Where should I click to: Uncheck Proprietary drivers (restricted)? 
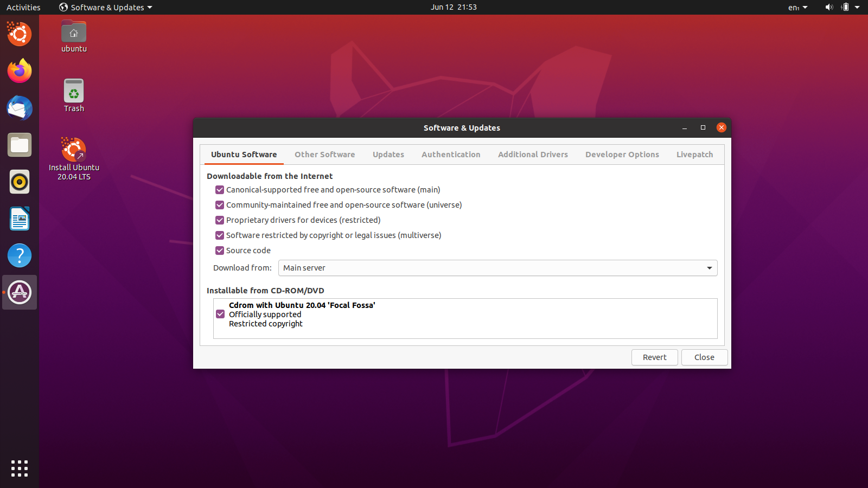pos(220,220)
